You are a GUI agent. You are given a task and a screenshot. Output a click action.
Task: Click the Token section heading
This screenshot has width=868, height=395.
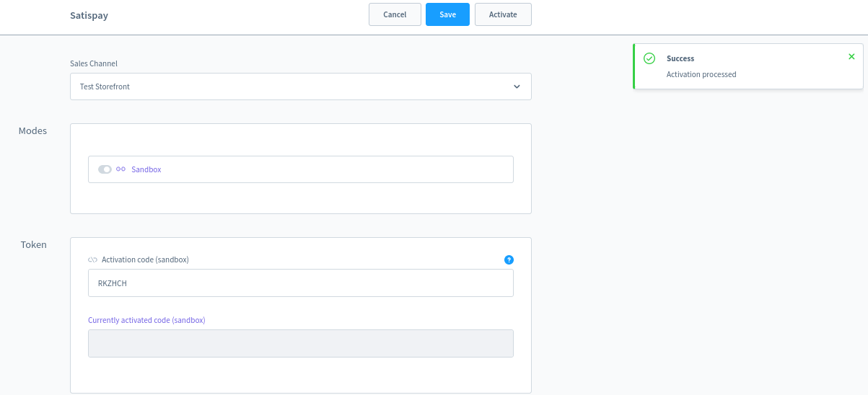(x=33, y=244)
